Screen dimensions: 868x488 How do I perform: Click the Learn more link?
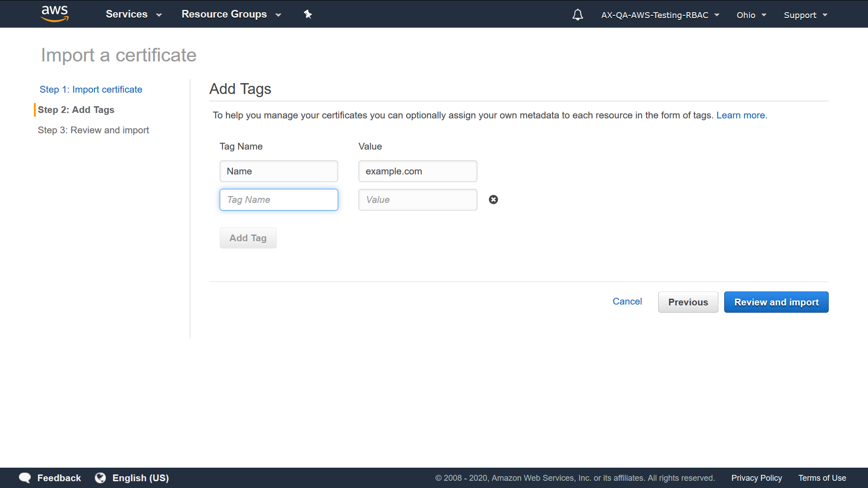(x=741, y=115)
